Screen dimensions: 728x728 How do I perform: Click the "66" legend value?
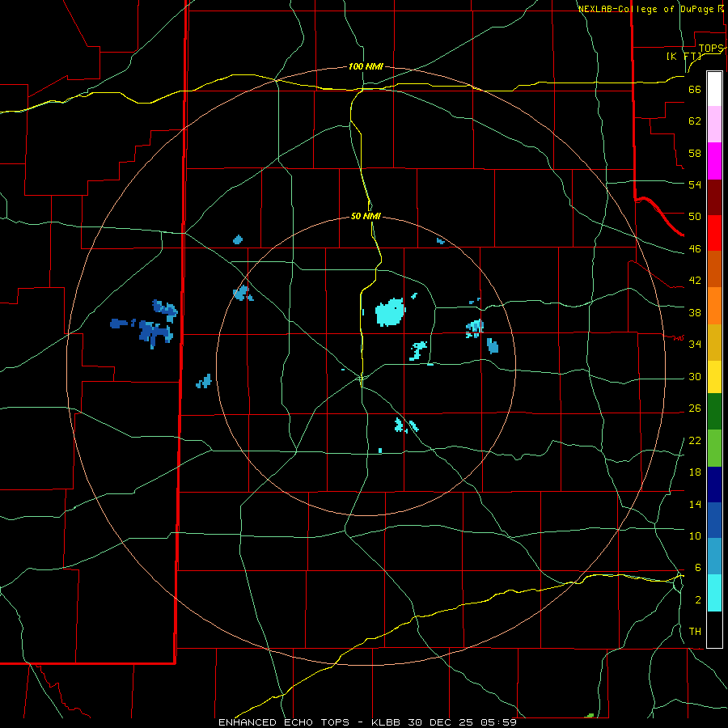[695, 90]
